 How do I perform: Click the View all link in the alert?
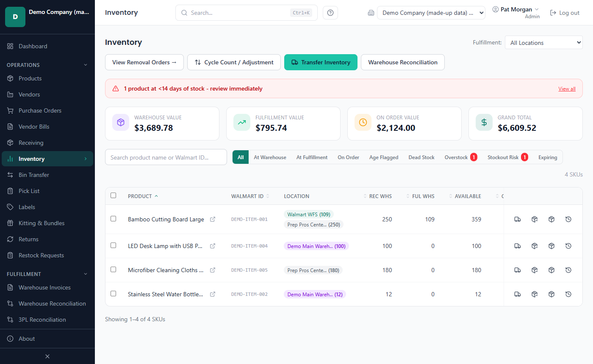point(567,89)
